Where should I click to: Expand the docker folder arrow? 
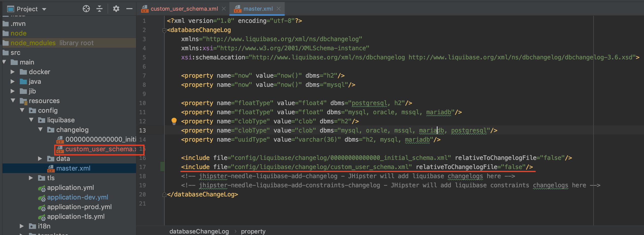click(x=12, y=72)
